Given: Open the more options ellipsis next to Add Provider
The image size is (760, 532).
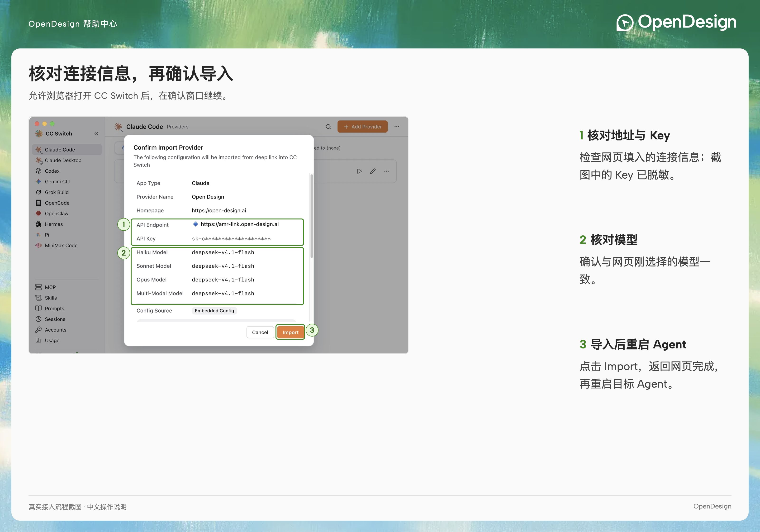Looking at the screenshot, I should (x=397, y=126).
